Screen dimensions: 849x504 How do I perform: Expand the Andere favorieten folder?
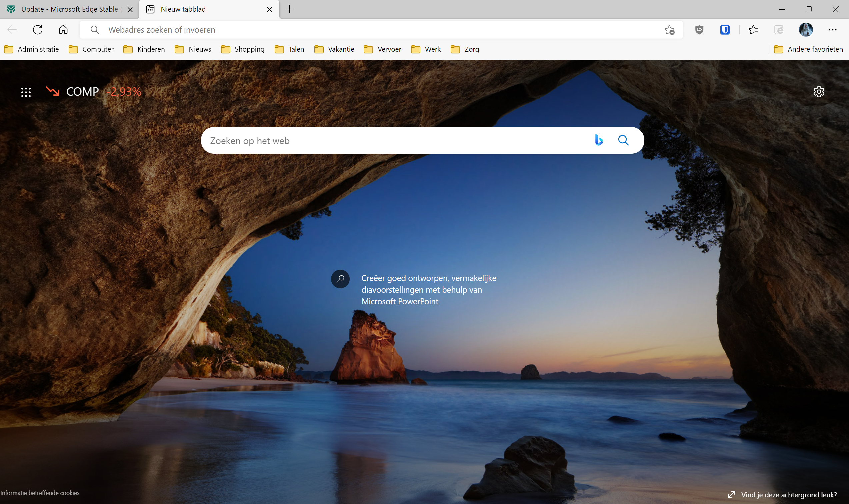coord(808,49)
